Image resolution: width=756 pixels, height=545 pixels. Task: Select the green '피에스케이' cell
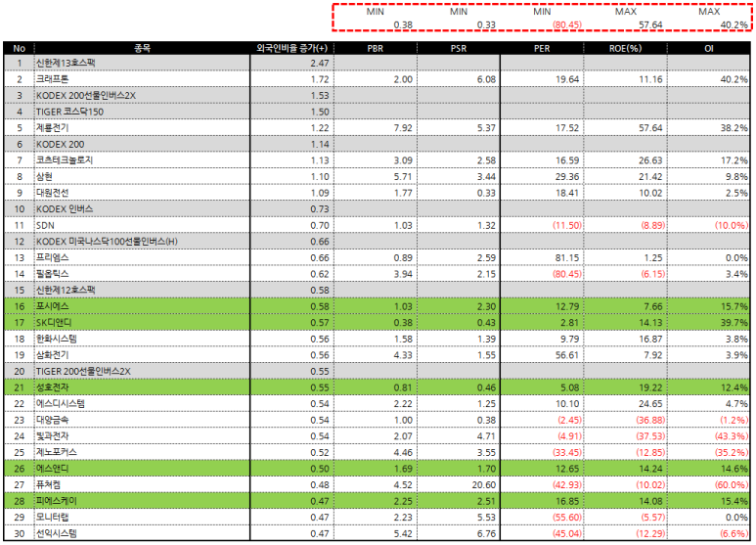tap(142, 501)
